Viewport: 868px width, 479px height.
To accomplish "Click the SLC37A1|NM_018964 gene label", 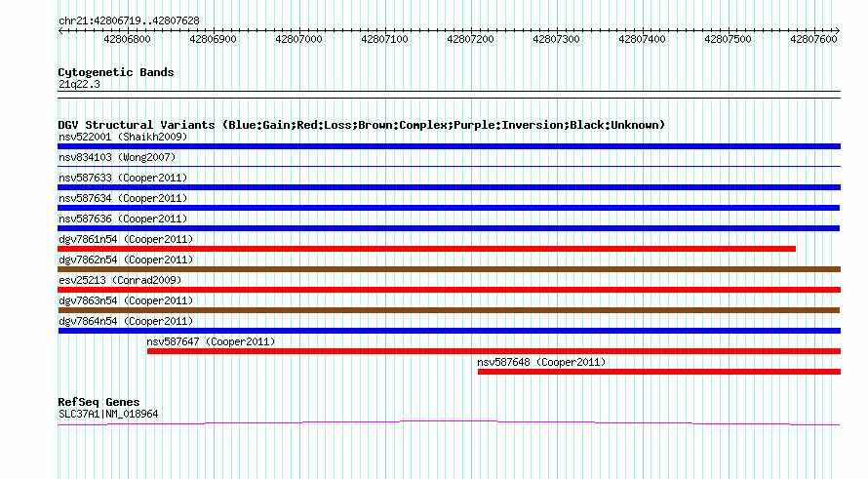I will pyautogui.click(x=108, y=415).
